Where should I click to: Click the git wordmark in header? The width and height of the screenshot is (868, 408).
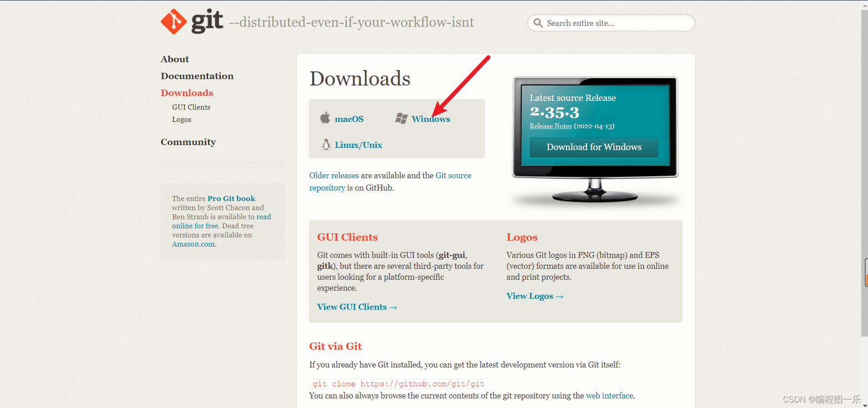[207, 21]
